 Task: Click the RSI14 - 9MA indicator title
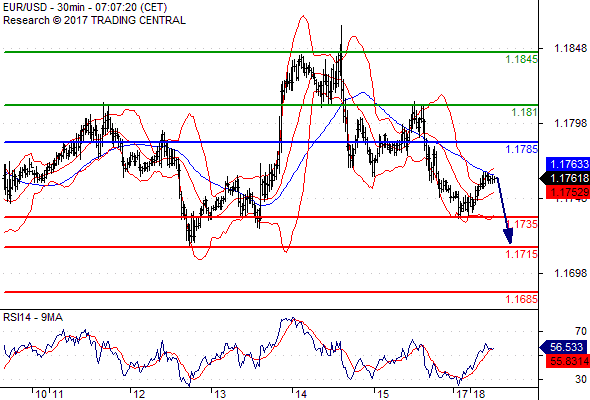pyautogui.click(x=33, y=318)
